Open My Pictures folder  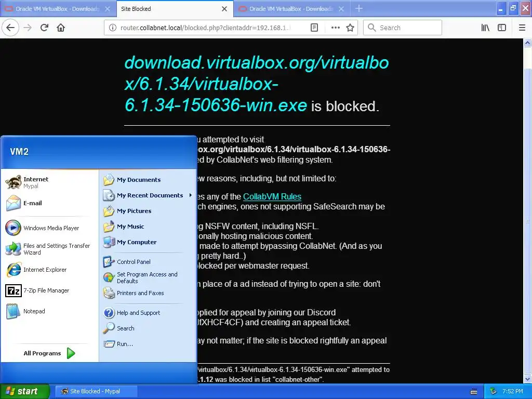click(x=148, y=211)
